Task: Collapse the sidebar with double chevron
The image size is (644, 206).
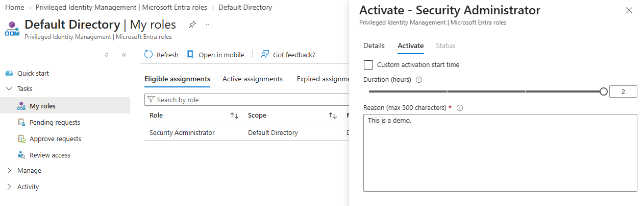Action: [124, 55]
